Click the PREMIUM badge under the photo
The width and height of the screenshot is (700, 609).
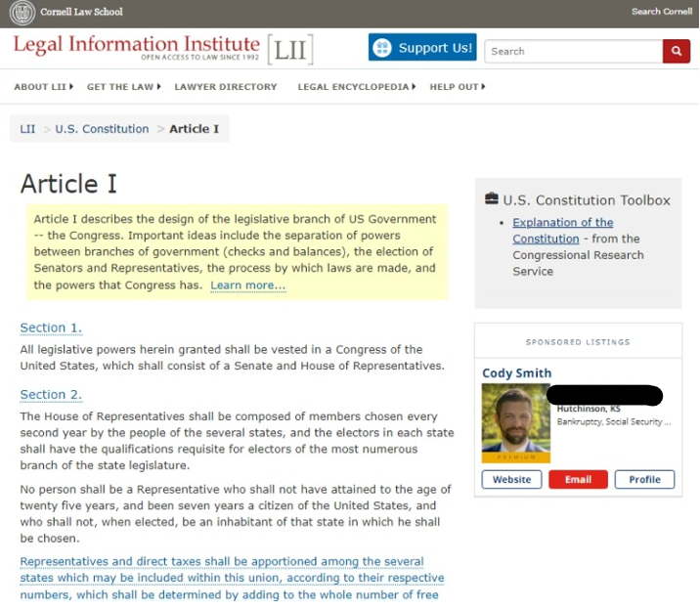(x=515, y=457)
